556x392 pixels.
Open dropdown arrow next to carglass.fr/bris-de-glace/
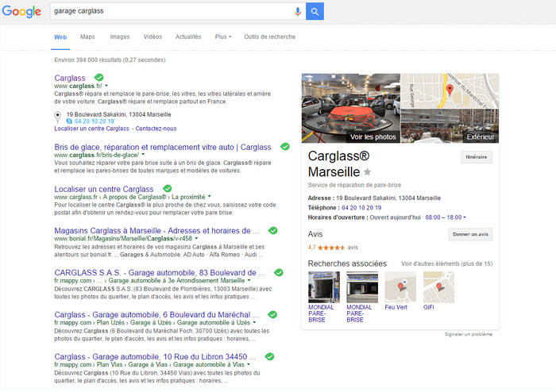[143, 155]
